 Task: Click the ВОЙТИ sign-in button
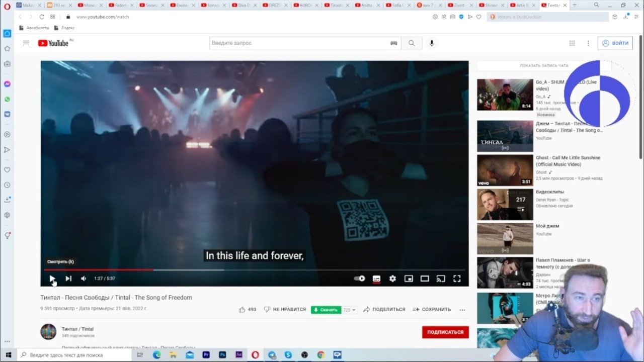[x=615, y=43]
